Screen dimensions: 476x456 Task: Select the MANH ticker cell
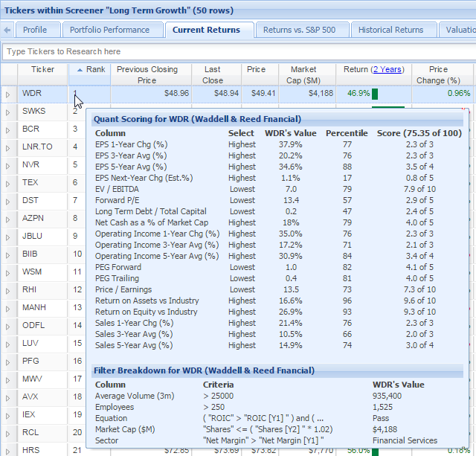click(42, 307)
